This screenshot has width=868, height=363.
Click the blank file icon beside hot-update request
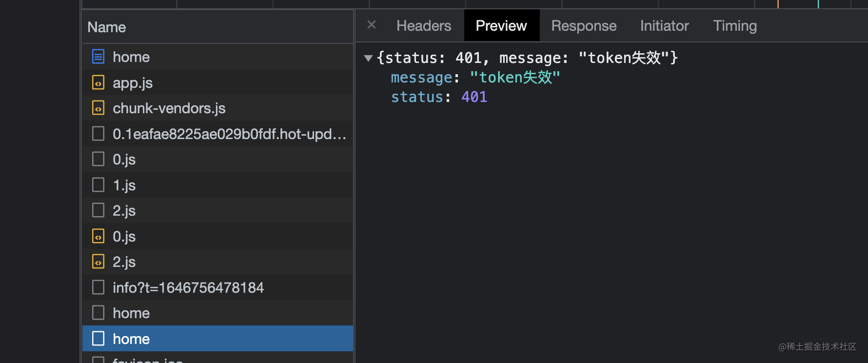tap(98, 134)
